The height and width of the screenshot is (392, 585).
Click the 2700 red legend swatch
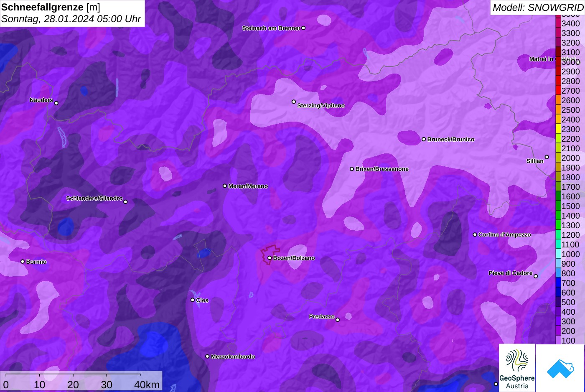click(558, 90)
